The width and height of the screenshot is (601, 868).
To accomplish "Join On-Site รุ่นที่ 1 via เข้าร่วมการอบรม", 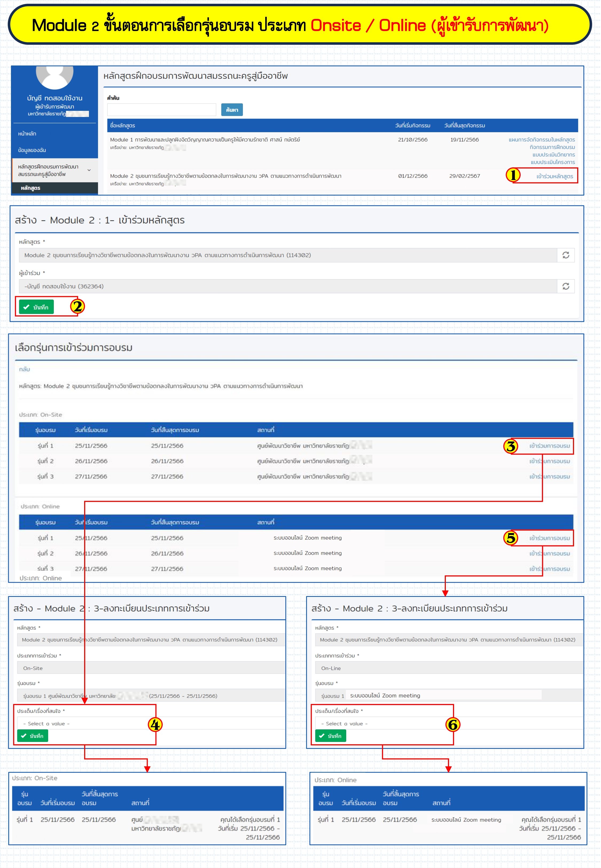I will [x=549, y=446].
